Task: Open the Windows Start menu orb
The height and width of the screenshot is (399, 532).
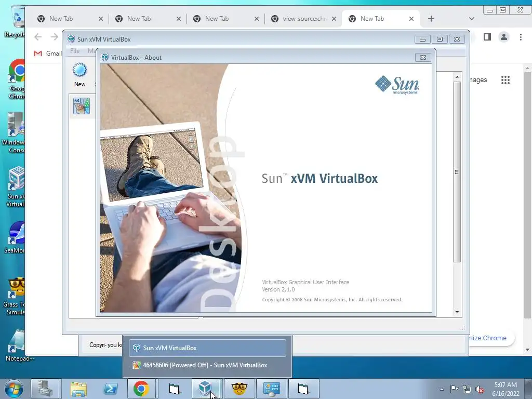Action: (14, 389)
